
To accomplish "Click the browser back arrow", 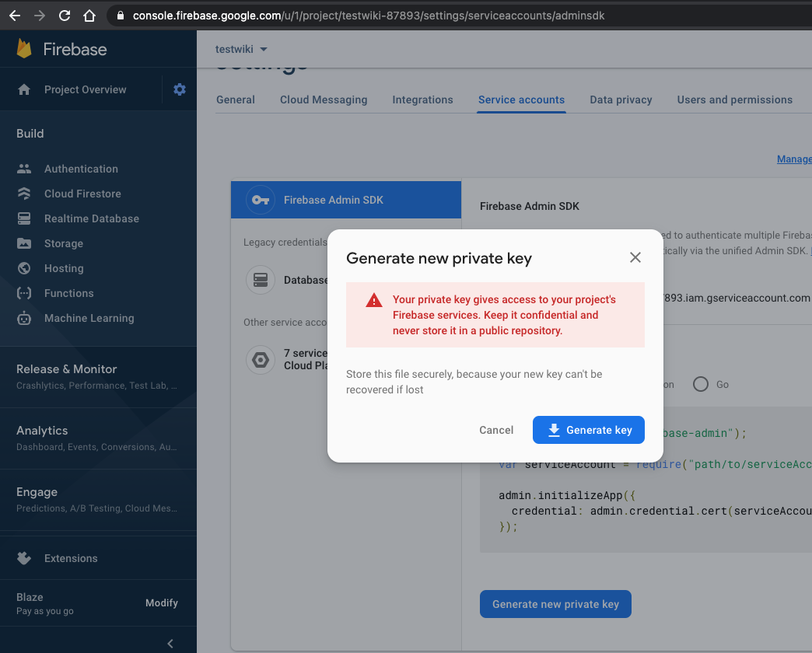I will [x=15, y=16].
